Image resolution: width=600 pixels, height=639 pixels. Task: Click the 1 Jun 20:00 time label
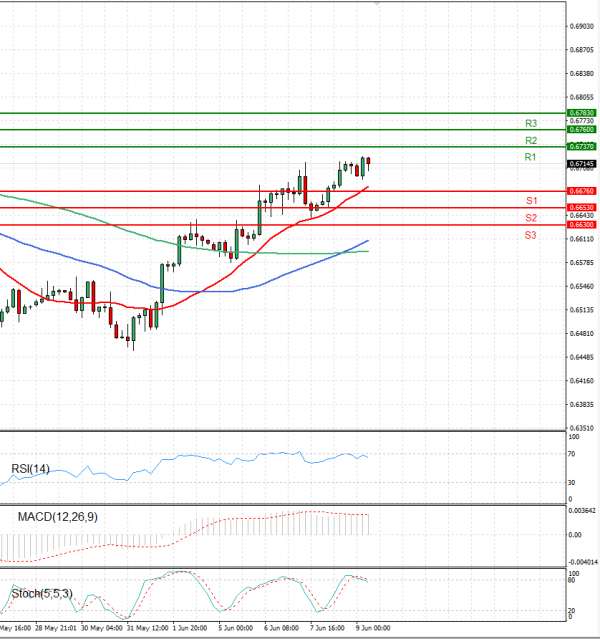pyautogui.click(x=190, y=628)
